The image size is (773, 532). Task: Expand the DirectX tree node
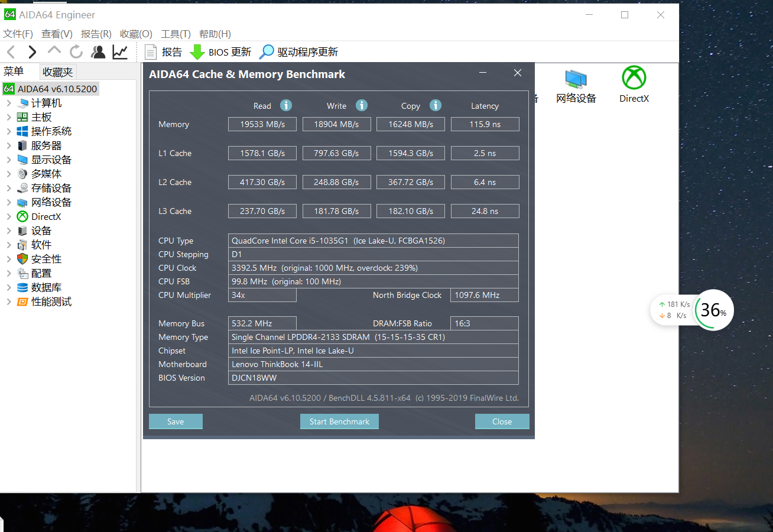coord(9,217)
